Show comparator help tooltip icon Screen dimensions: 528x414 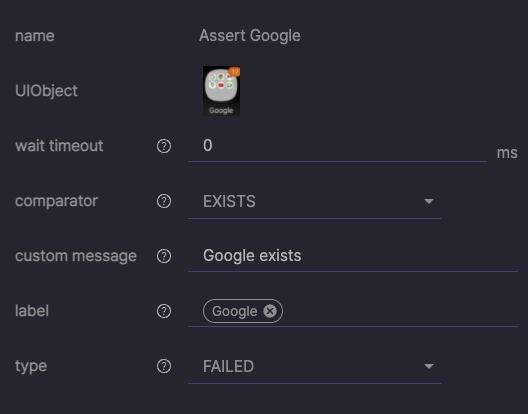tap(164, 201)
